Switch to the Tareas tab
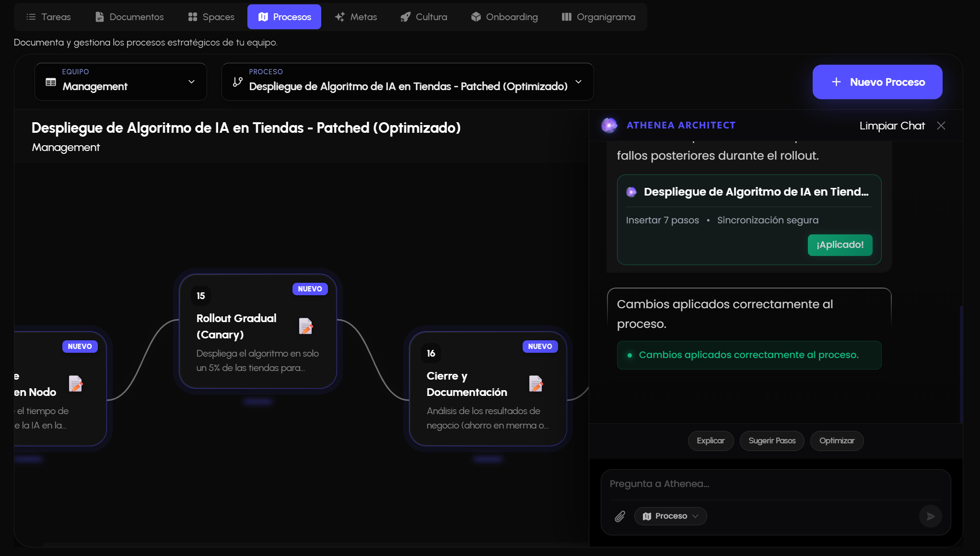 (48, 17)
